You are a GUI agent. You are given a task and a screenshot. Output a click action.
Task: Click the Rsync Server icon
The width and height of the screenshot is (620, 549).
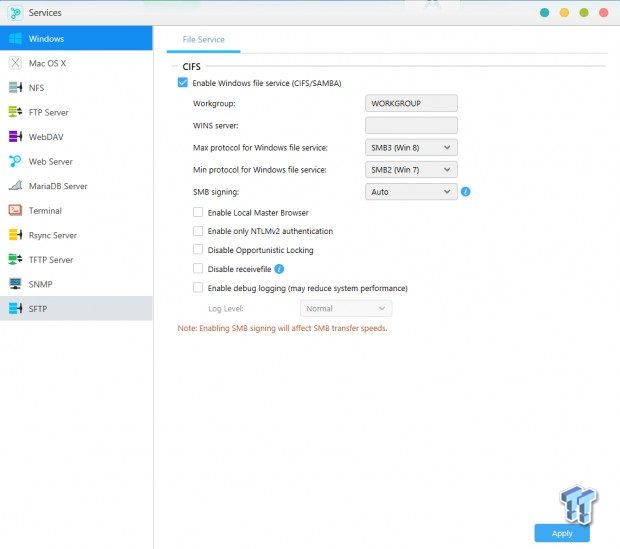(15, 235)
